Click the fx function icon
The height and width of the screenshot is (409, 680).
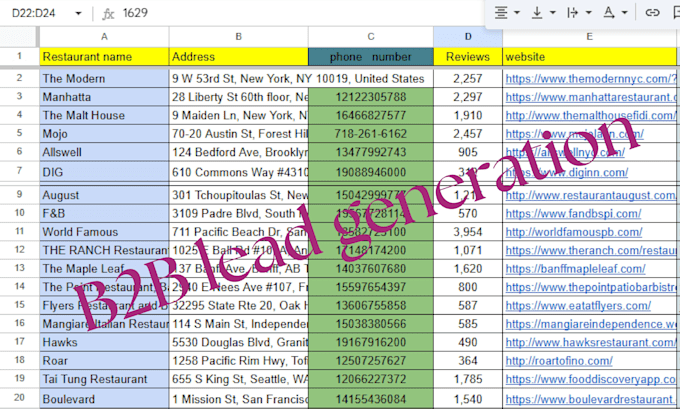click(108, 14)
